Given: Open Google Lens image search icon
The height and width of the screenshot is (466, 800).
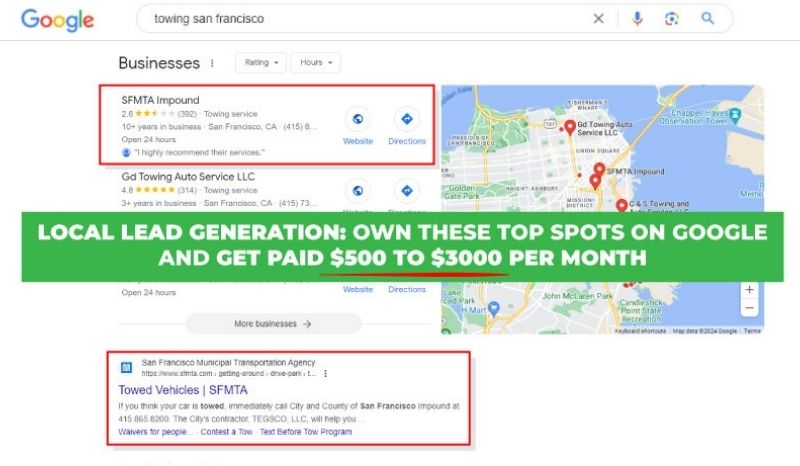Looking at the screenshot, I should (x=671, y=19).
